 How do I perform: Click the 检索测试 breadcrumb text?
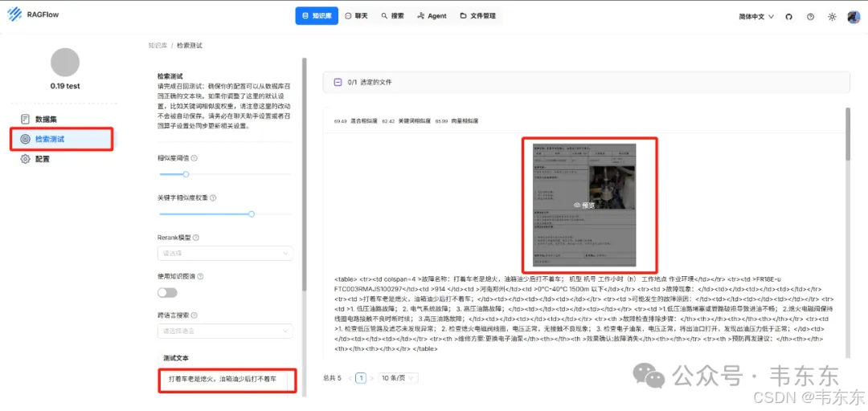(190, 46)
